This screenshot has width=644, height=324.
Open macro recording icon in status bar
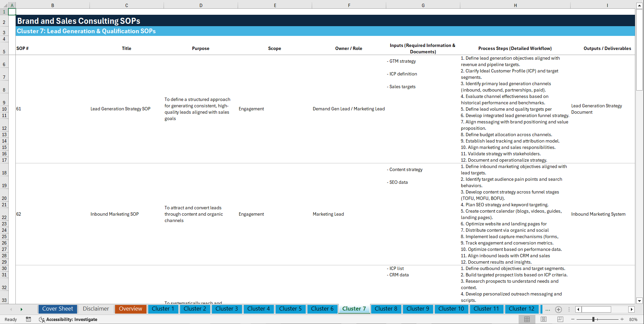pyautogui.click(x=28, y=319)
